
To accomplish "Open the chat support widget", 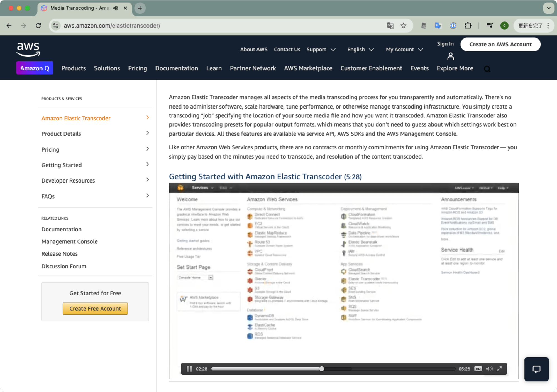I will point(536,369).
